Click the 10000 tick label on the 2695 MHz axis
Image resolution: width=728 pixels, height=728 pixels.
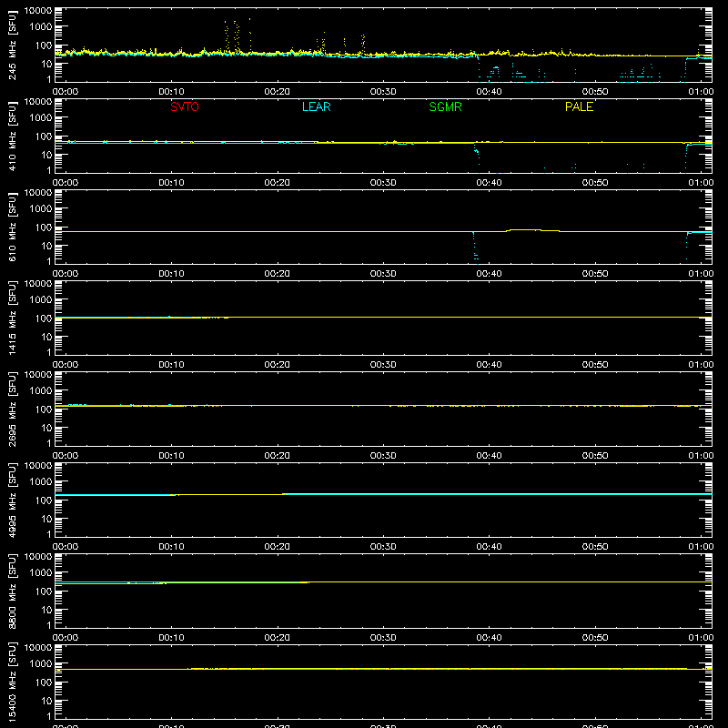click(x=38, y=375)
